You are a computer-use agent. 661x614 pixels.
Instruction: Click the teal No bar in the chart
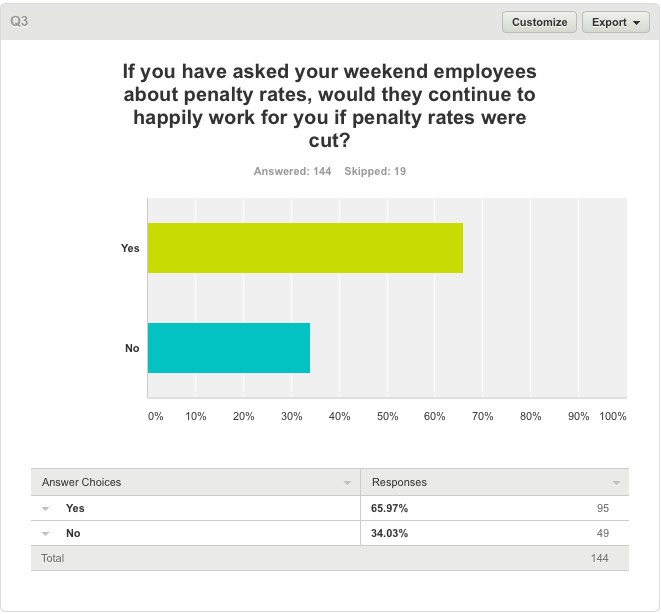coord(228,348)
